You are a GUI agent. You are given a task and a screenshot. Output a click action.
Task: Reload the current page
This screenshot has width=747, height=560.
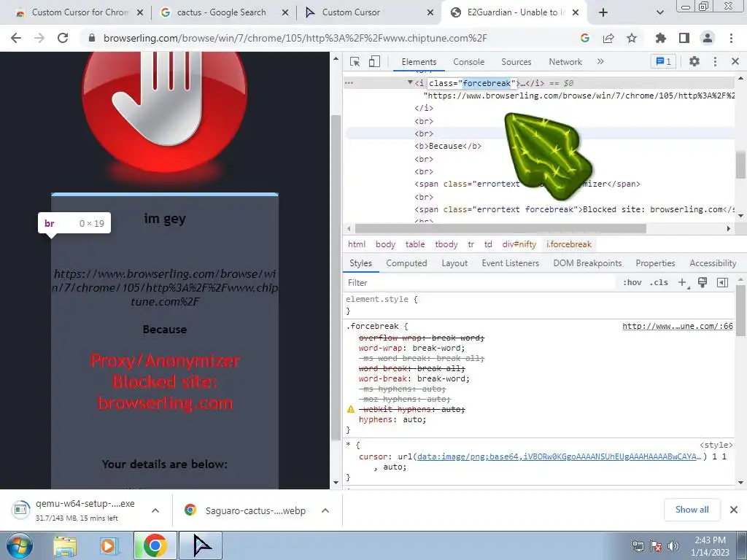(63, 38)
